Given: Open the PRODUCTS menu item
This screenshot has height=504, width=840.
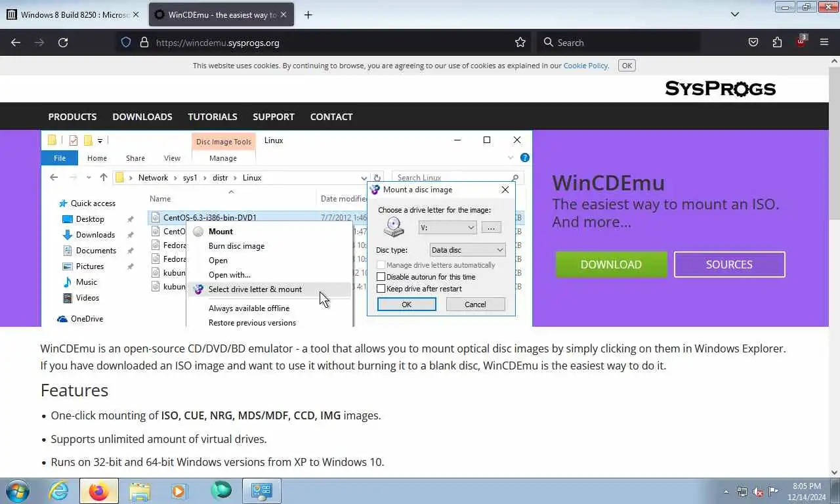Looking at the screenshot, I should coord(72,116).
